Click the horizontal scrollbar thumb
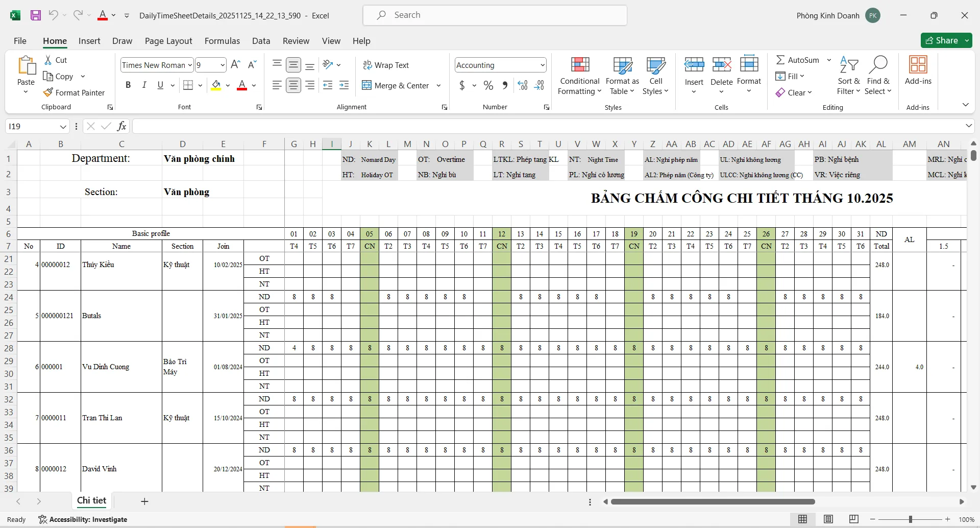The width and height of the screenshot is (980, 528). point(713,501)
